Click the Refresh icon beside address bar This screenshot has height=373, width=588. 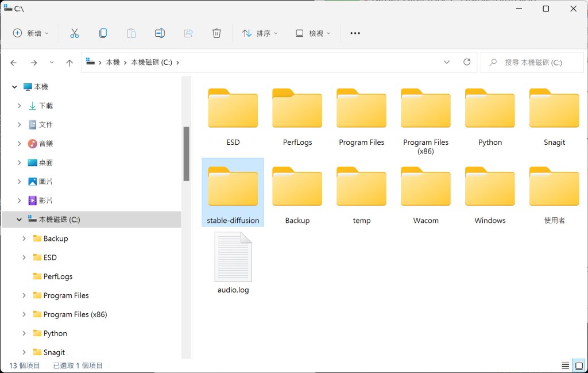[466, 62]
